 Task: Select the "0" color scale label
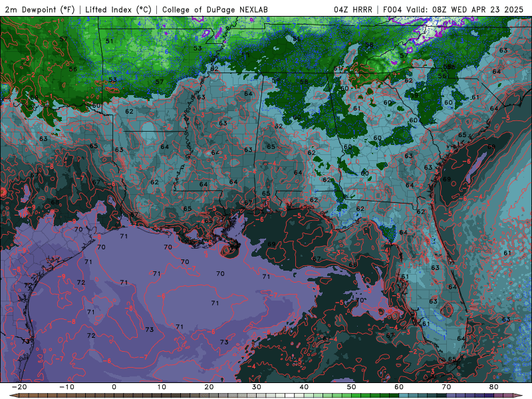[114, 387]
